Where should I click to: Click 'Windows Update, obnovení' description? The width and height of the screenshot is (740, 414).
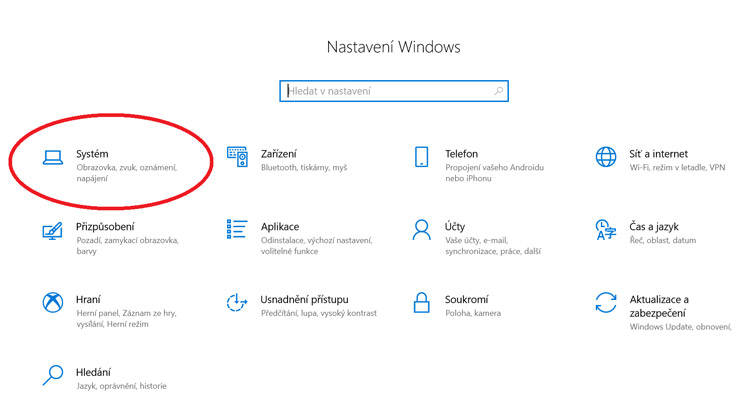pos(680,327)
